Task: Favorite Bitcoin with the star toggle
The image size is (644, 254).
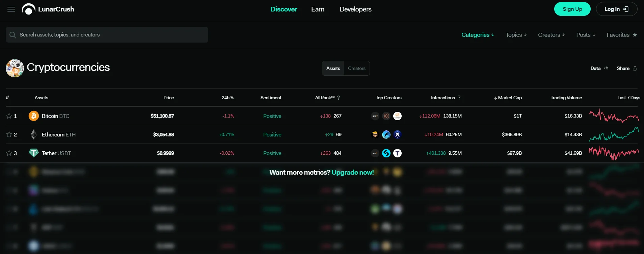Action: click(x=9, y=116)
